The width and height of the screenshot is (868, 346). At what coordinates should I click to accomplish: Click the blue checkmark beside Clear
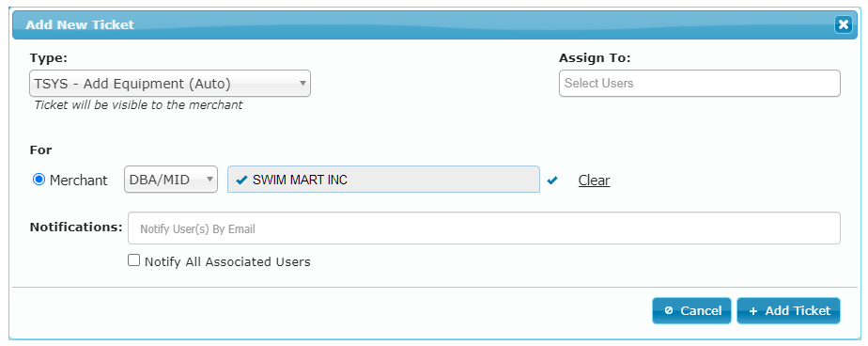click(x=552, y=180)
